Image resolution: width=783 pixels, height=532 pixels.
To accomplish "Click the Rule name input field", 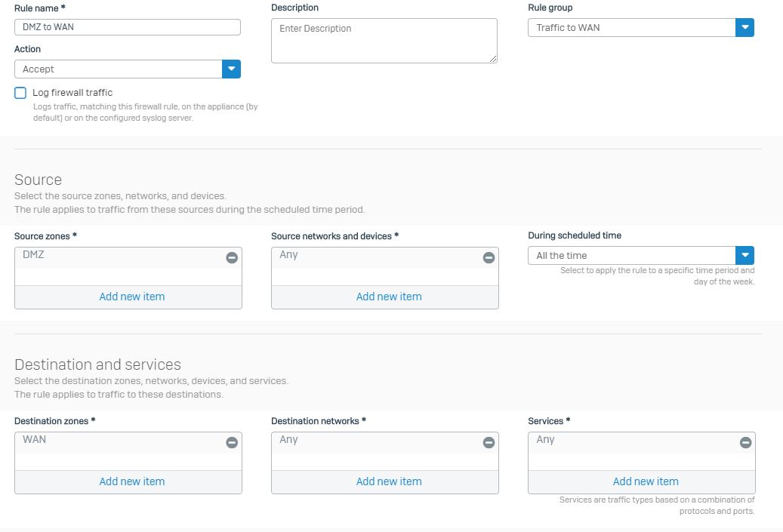I will point(128,27).
